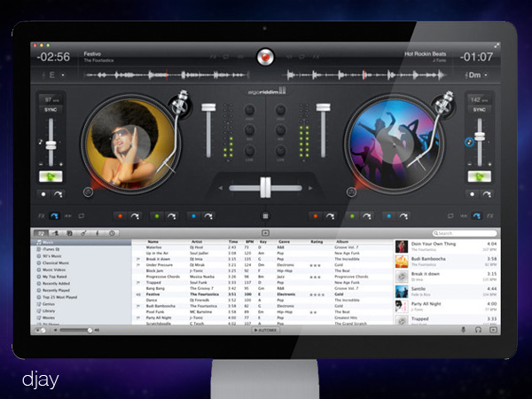The image size is (532, 399).
Task: Start the AUTOMIX button
Action: 265,330
